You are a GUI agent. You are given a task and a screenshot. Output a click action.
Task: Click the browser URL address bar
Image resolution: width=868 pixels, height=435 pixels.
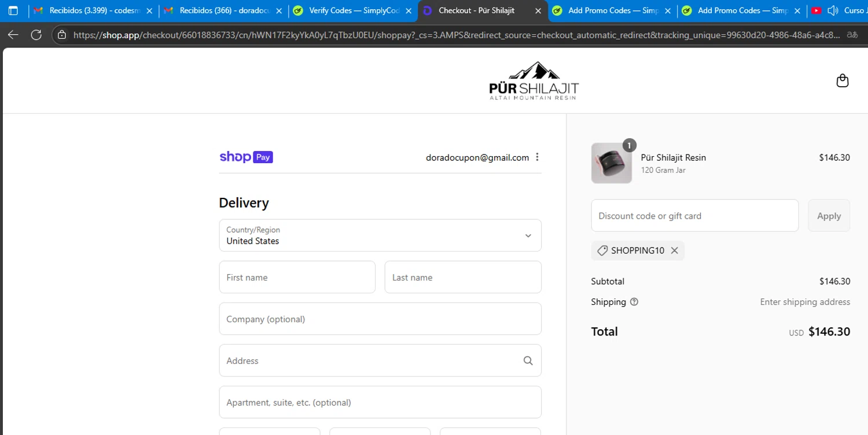pyautogui.click(x=457, y=35)
